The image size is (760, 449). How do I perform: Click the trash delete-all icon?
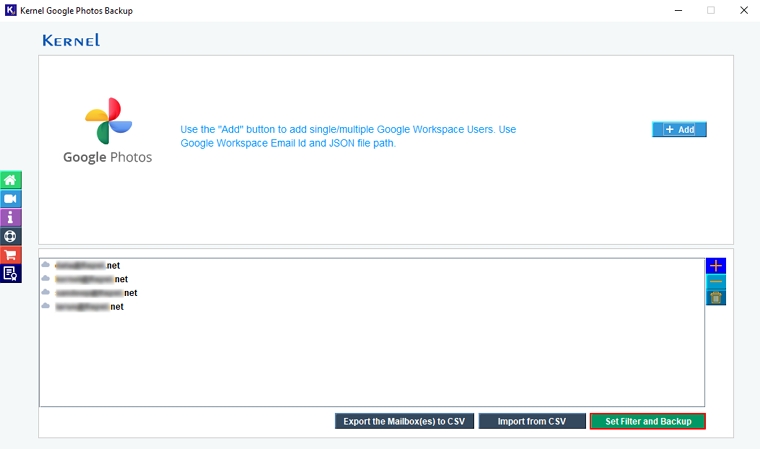716,298
